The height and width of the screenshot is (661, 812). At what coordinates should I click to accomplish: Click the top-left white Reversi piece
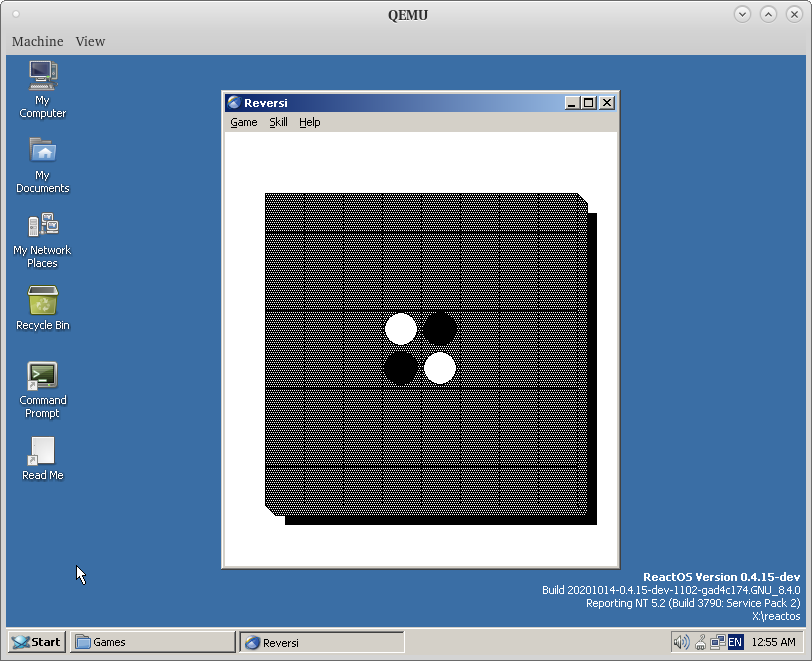[401, 329]
